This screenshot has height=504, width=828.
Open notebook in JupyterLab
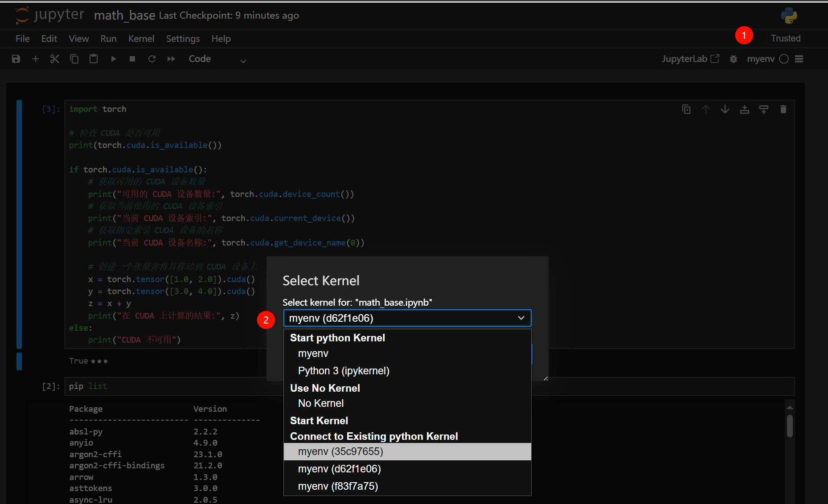point(690,59)
